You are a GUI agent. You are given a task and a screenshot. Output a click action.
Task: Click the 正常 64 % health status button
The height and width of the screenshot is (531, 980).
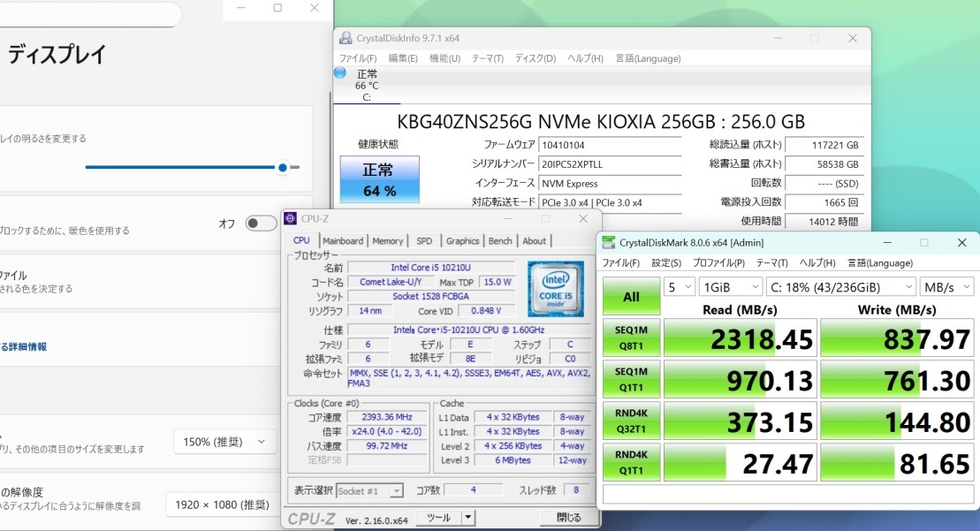[379, 179]
